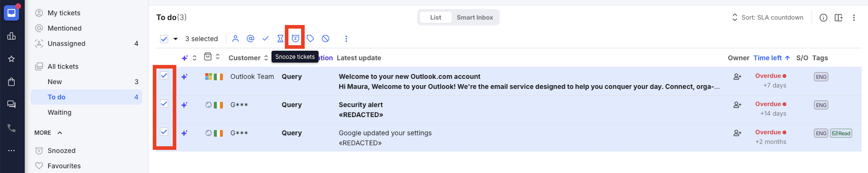
Task: Click the assign owner person icon in toolbar
Action: click(x=235, y=38)
